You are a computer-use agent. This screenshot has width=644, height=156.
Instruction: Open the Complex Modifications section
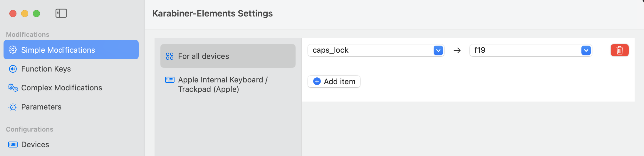pyautogui.click(x=62, y=88)
